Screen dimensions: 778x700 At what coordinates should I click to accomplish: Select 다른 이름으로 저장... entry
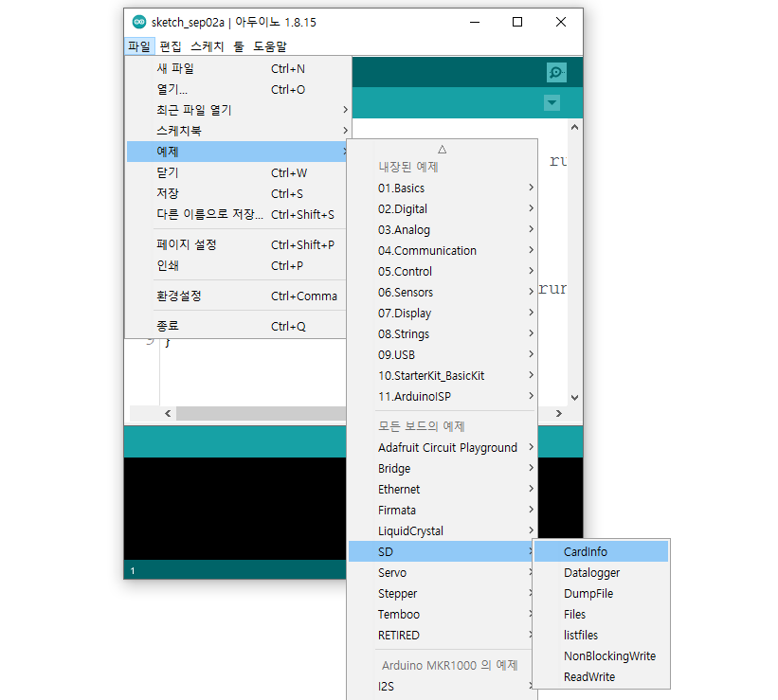click(x=237, y=214)
